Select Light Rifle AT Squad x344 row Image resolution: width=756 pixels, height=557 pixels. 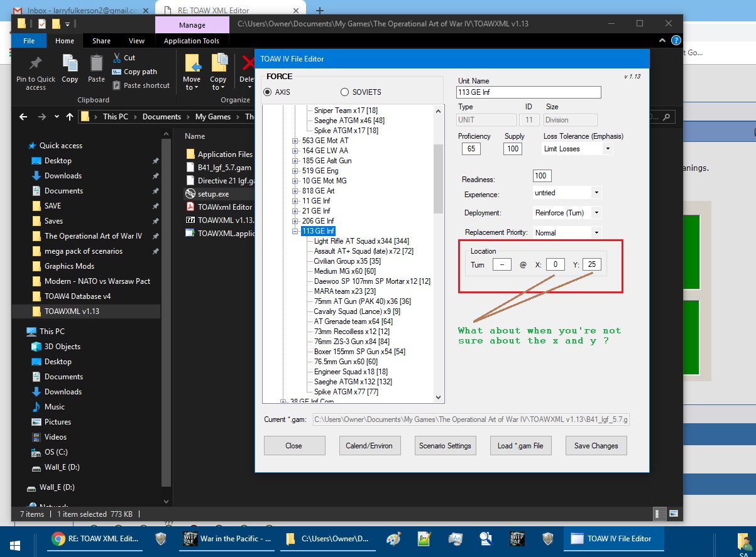[361, 241]
